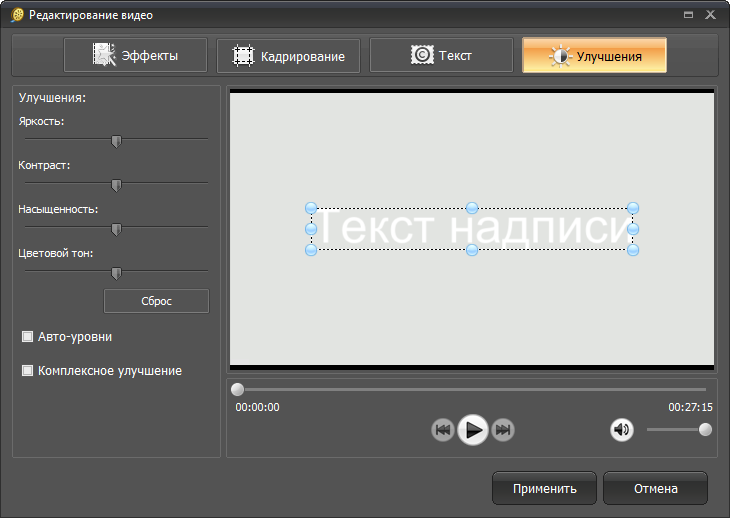730x518 pixels.
Task: Click the Контраст slider handle
Action: pos(116,186)
